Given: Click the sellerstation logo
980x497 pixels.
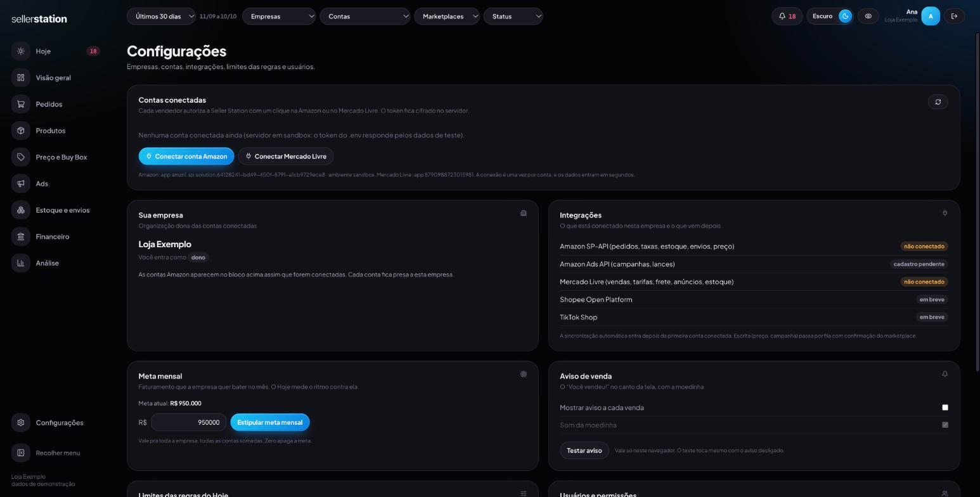Looking at the screenshot, I should click(39, 19).
